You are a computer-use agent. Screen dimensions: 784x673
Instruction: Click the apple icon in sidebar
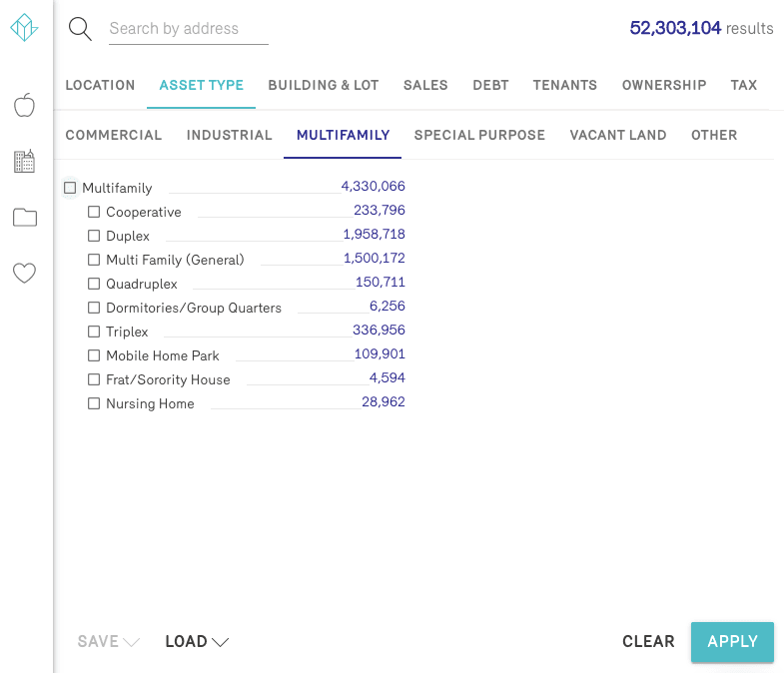pyautogui.click(x=24, y=105)
